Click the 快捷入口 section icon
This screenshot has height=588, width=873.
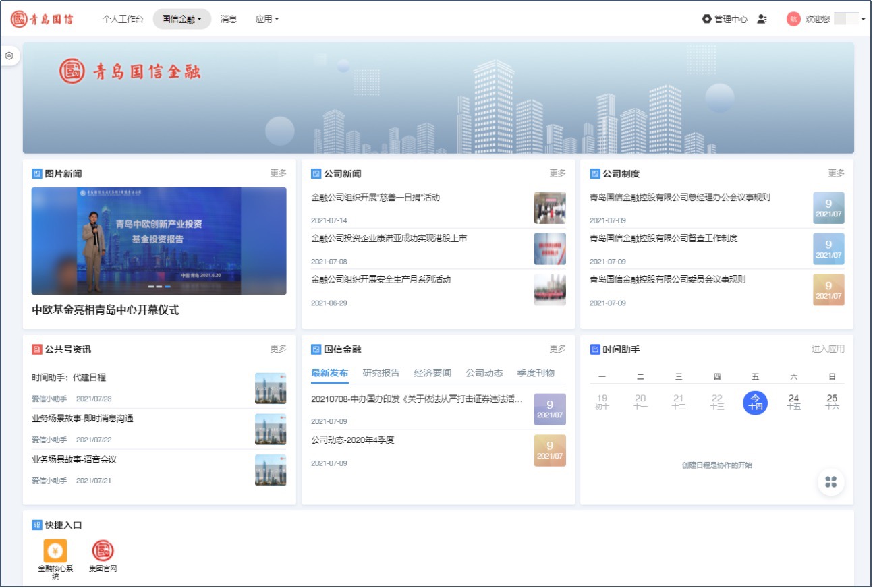click(x=37, y=525)
